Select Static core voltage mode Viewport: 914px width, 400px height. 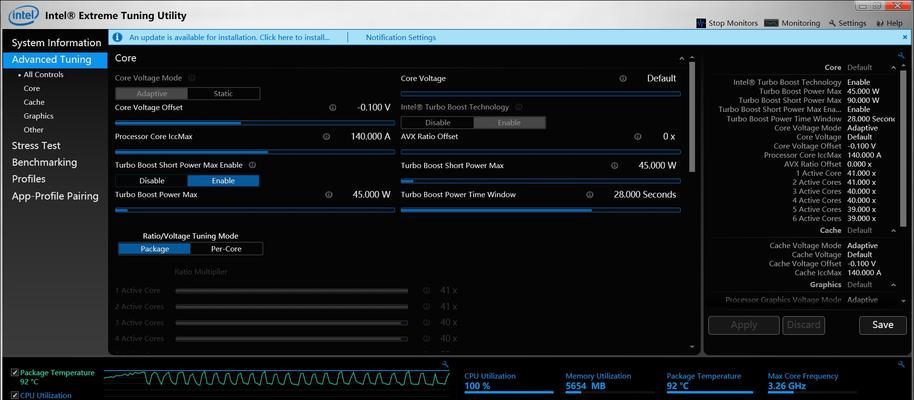224,93
